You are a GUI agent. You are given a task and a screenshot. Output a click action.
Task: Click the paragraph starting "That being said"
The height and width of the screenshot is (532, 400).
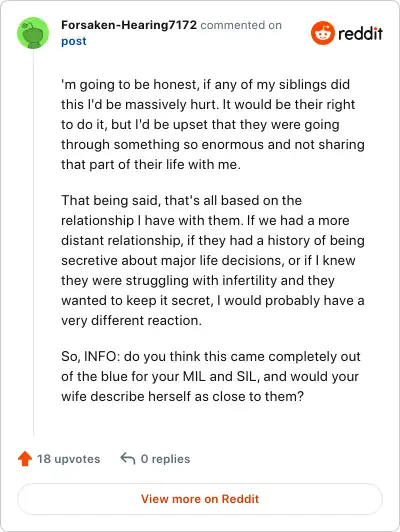[x=213, y=261]
